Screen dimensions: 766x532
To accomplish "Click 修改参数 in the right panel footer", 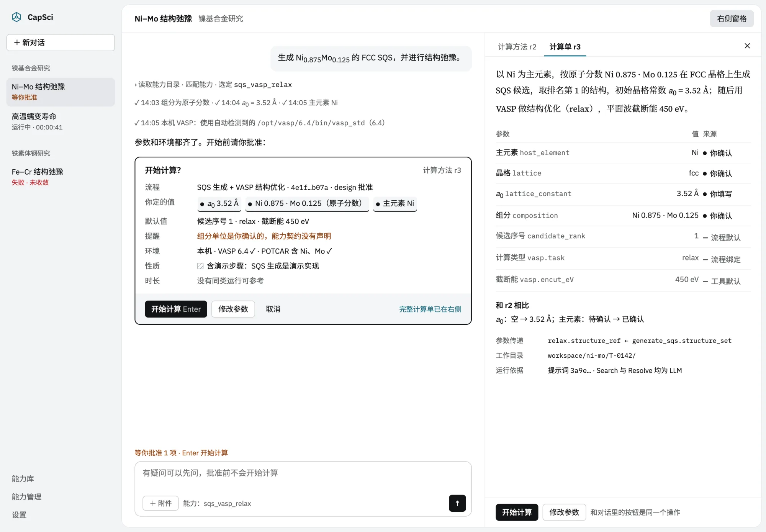I will point(564,512).
